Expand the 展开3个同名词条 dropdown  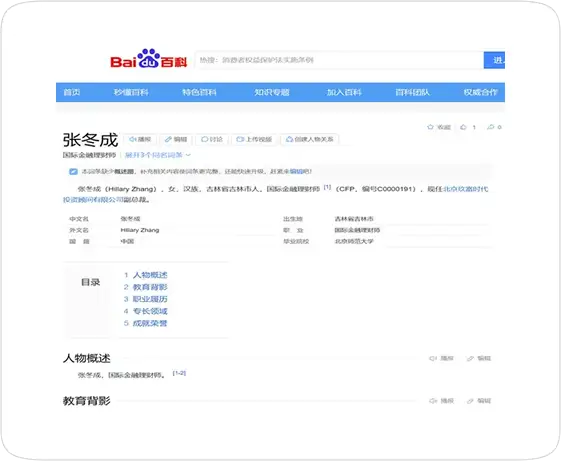[x=158, y=155]
